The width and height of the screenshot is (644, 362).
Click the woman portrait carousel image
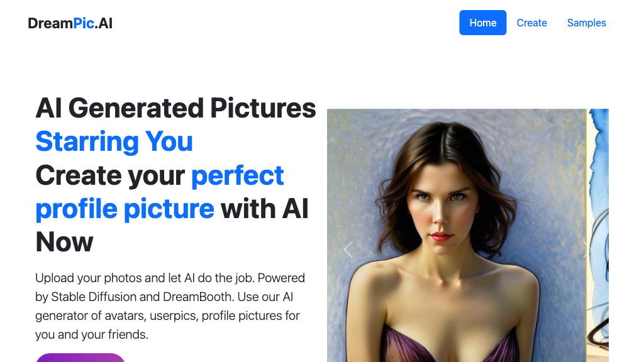click(x=453, y=239)
